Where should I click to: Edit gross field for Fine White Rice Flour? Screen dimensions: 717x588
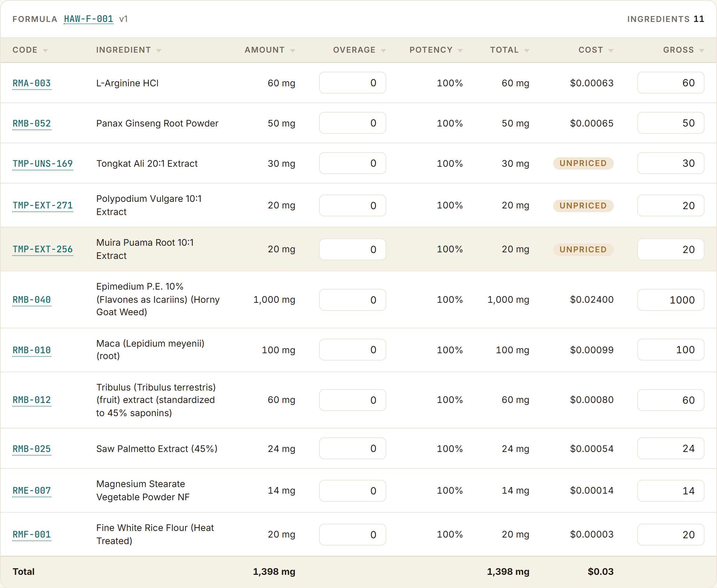pyautogui.click(x=671, y=535)
